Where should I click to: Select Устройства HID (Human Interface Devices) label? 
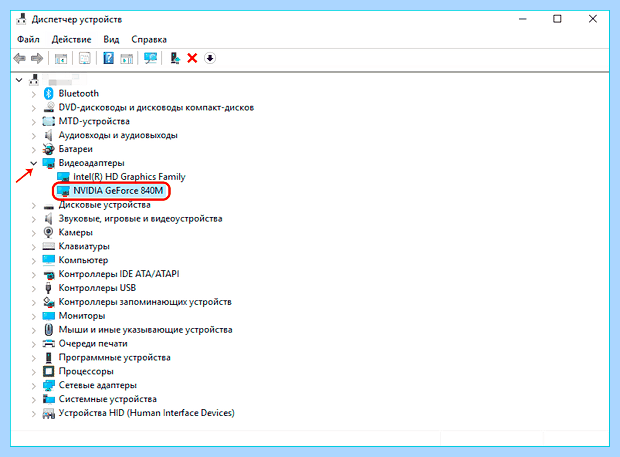tap(146, 413)
